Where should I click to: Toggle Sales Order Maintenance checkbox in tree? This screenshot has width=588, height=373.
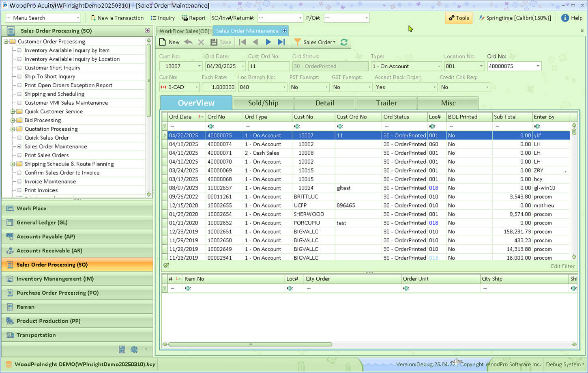click(19, 147)
